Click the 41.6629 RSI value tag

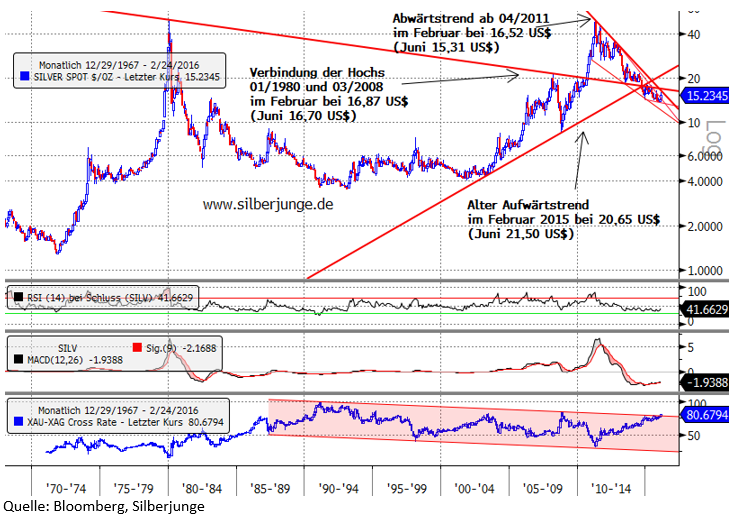(708, 311)
